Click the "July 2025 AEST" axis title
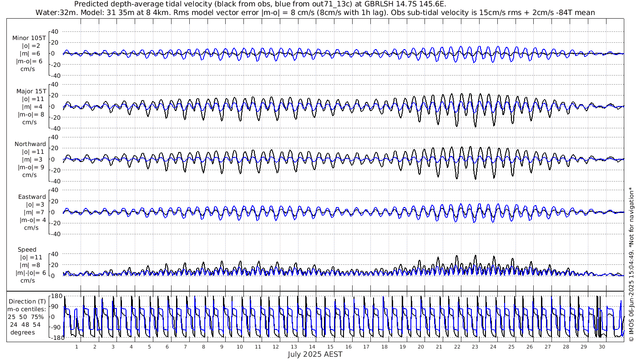This screenshot has width=637, height=364. click(x=315, y=354)
